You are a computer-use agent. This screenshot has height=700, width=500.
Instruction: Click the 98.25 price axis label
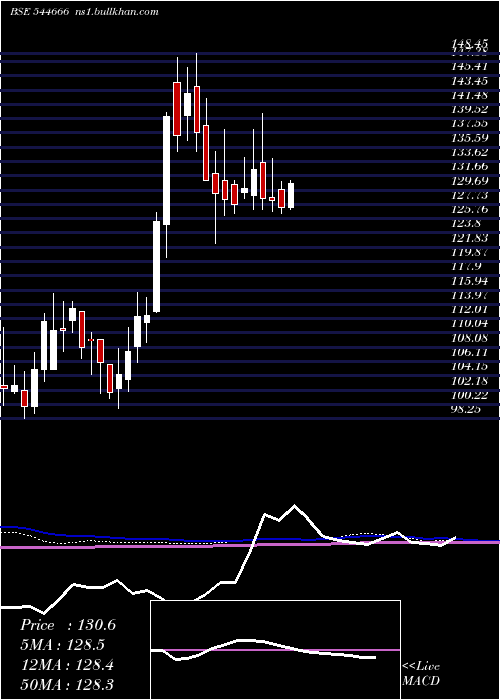coord(467,409)
